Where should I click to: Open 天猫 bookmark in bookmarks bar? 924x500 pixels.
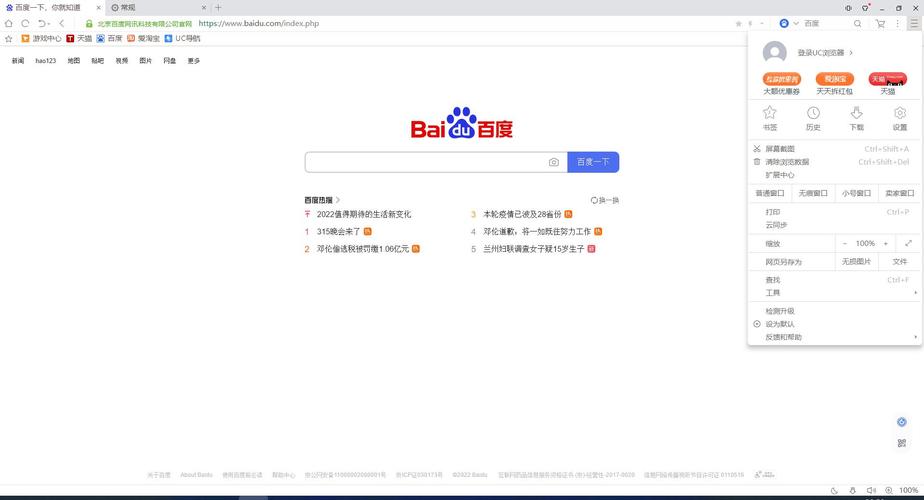(79, 38)
